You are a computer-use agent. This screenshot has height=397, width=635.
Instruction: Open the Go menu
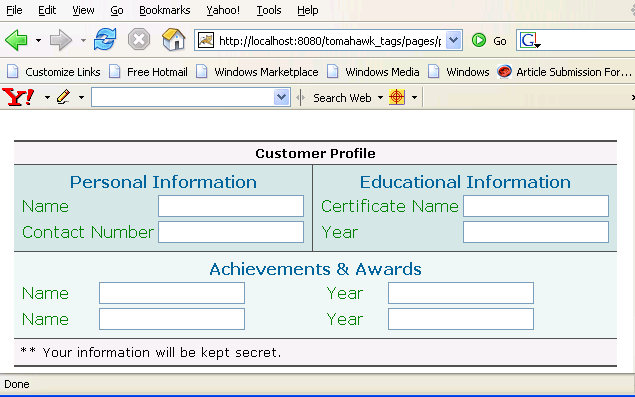click(117, 10)
